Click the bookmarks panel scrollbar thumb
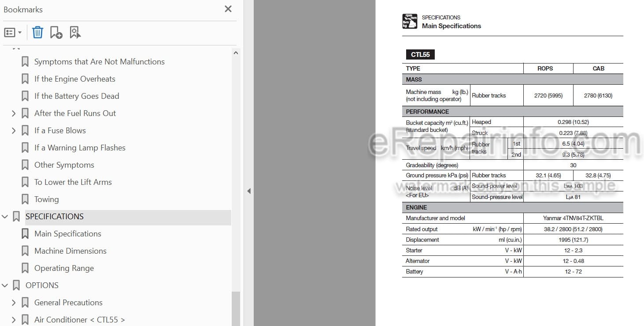The width and height of the screenshot is (644, 326). 236,308
